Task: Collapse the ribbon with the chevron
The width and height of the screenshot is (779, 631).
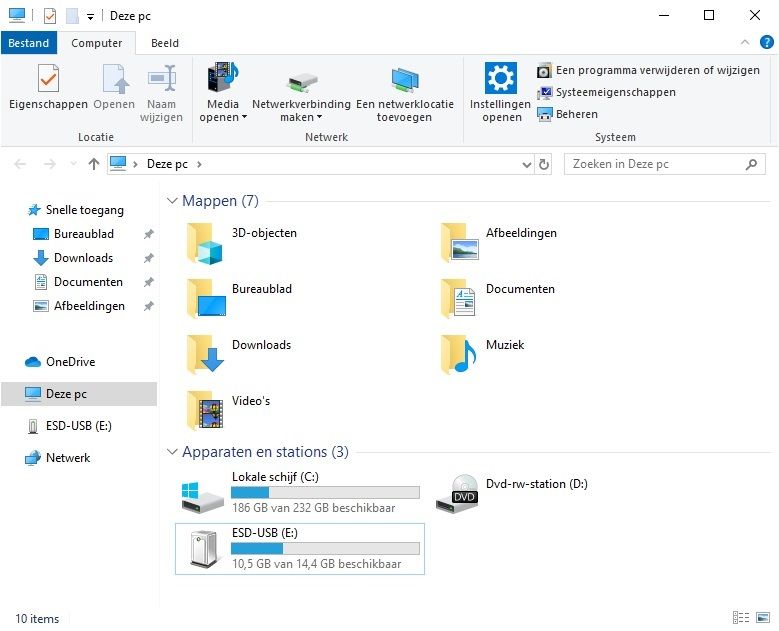Action: pyautogui.click(x=745, y=42)
